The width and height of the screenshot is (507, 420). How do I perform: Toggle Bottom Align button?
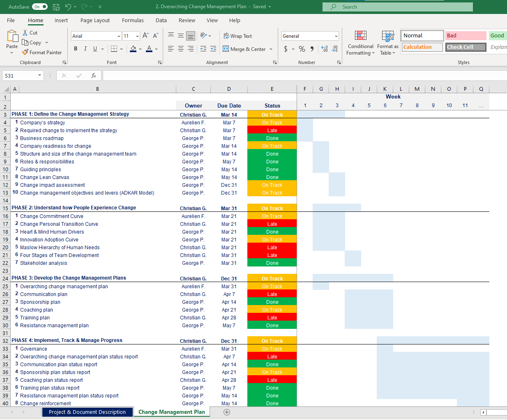[x=191, y=36]
